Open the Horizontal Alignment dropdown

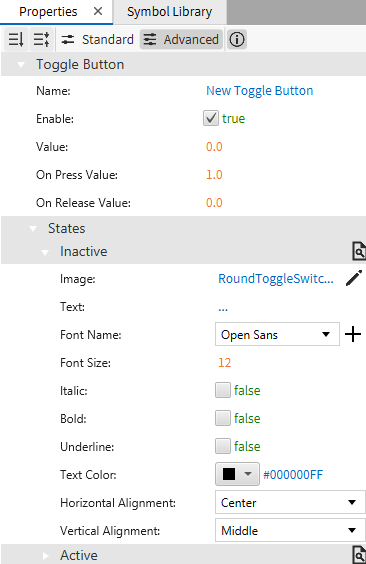click(x=290, y=502)
